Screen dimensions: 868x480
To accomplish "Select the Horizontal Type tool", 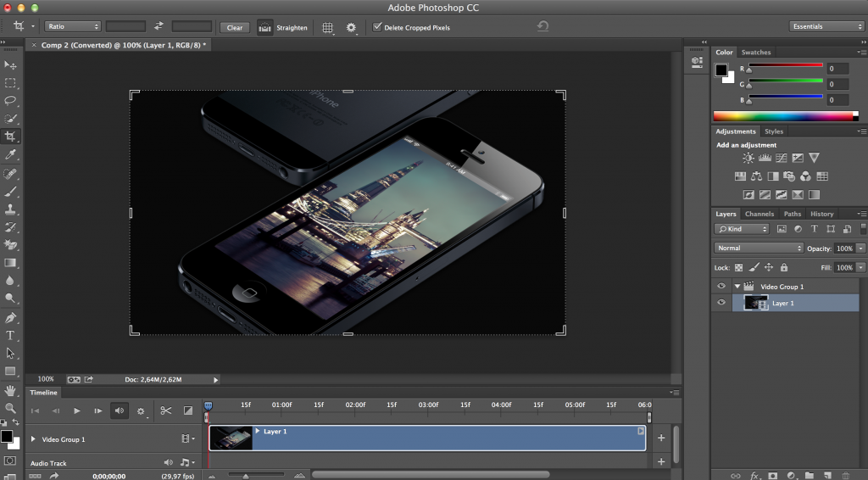I will 10,336.
